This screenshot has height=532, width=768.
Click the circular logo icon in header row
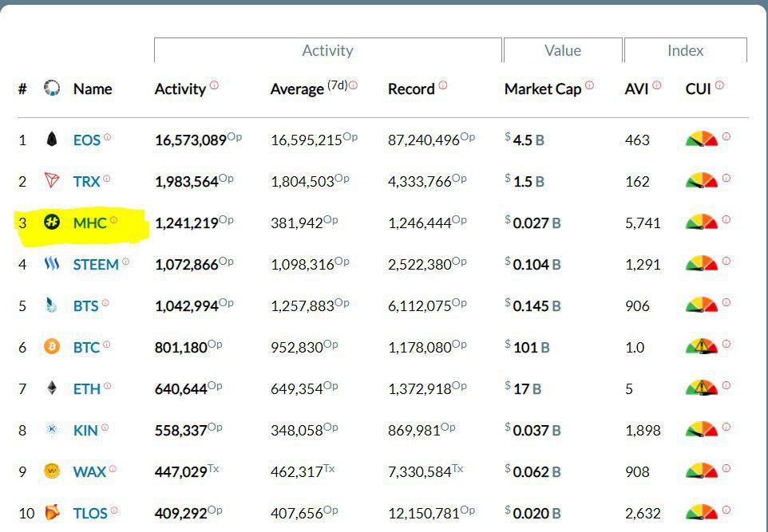click(x=51, y=88)
